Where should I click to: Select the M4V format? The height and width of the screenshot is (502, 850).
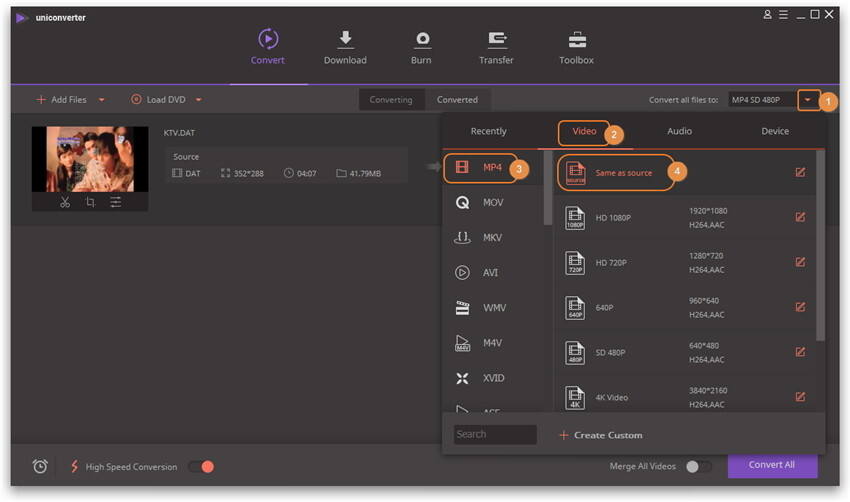(x=493, y=343)
